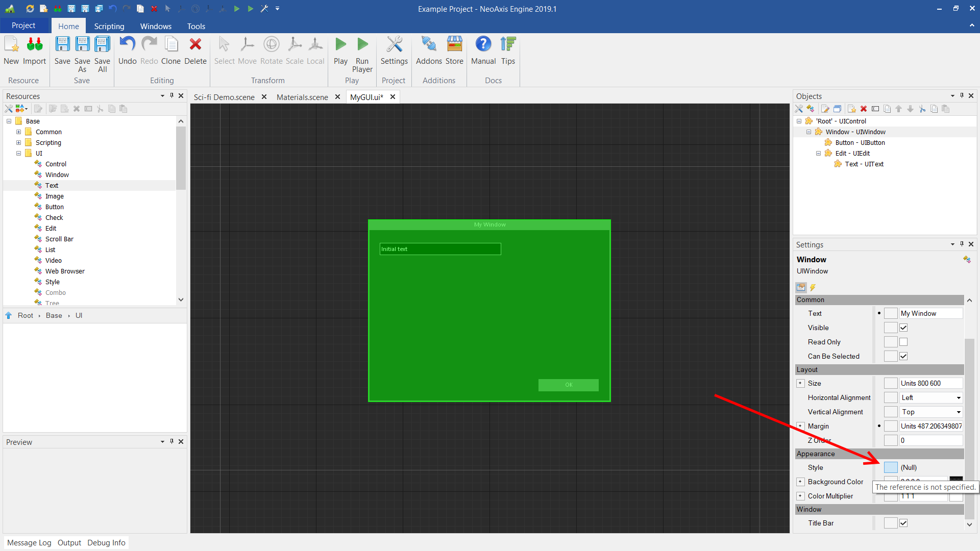Click the Undo arrow icon
Screen dimensions: 980x551
click(x=127, y=45)
